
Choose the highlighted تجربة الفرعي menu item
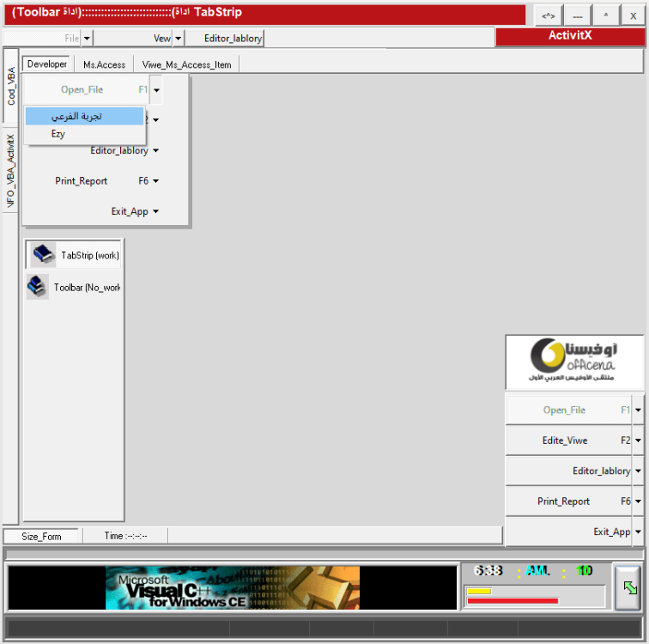click(84, 116)
